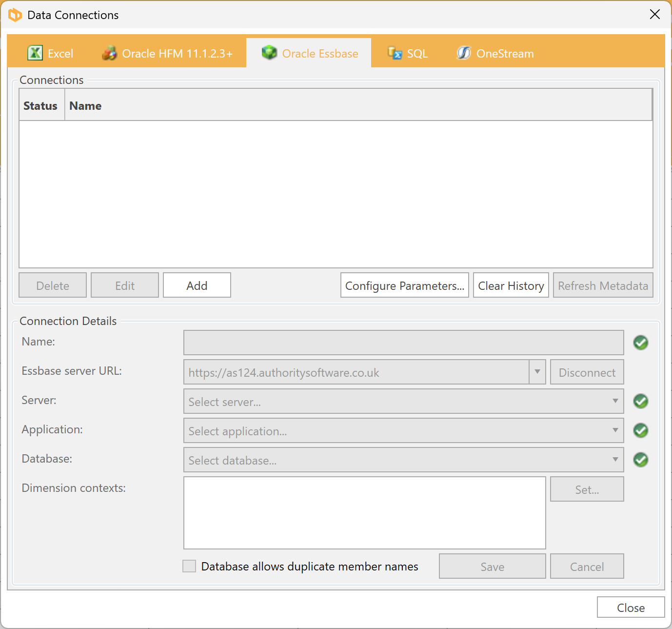The width and height of the screenshot is (672, 629).
Task: Click green checkmark beside Application dropdown
Action: pyautogui.click(x=640, y=431)
